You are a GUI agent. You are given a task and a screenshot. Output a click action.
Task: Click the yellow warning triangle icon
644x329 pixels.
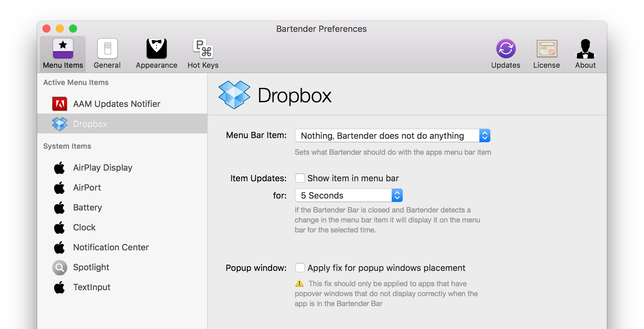coord(299,283)
